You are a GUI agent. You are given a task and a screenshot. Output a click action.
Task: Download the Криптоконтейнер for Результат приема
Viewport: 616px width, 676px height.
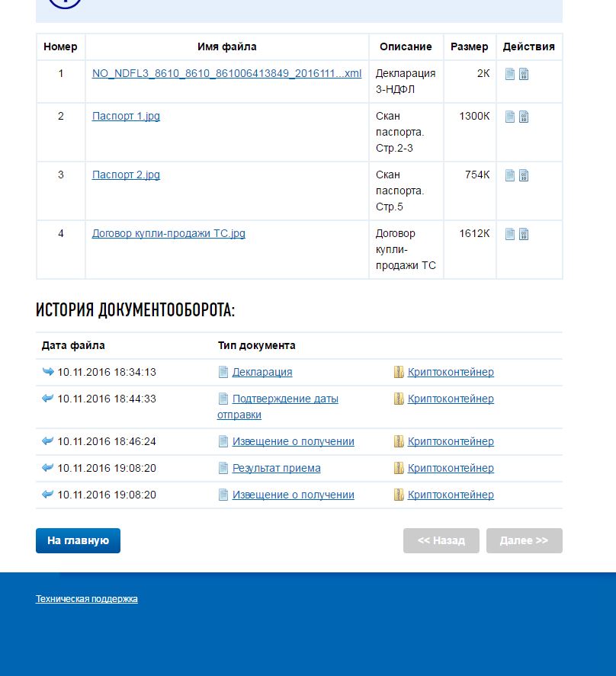451,468
